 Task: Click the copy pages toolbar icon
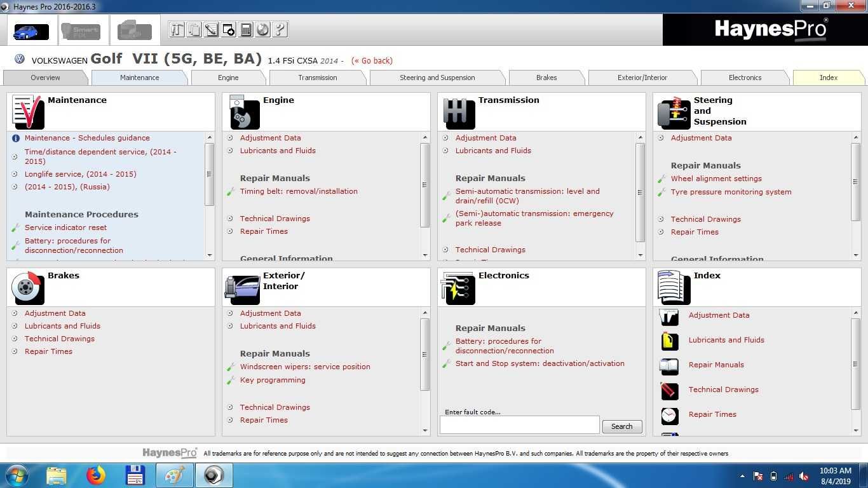(x=194, y=29)
